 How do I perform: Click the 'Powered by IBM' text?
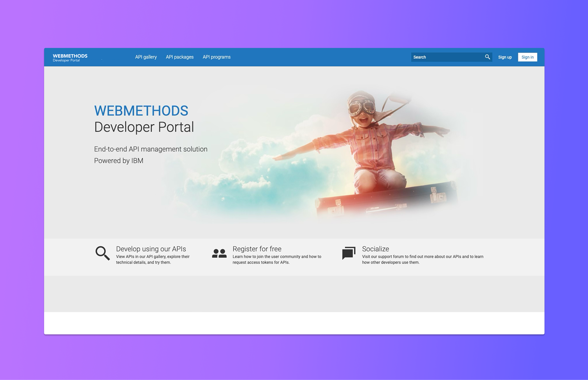[119, 161]
